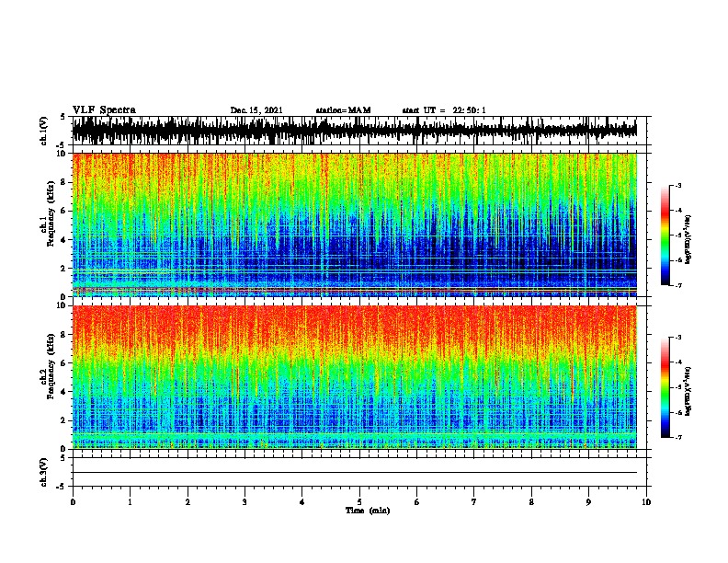The width and height of the screenshot is (728, 563).
Task: Click the ch.1 spectrogram "4" kHz tick
Action: click(64, 240)
